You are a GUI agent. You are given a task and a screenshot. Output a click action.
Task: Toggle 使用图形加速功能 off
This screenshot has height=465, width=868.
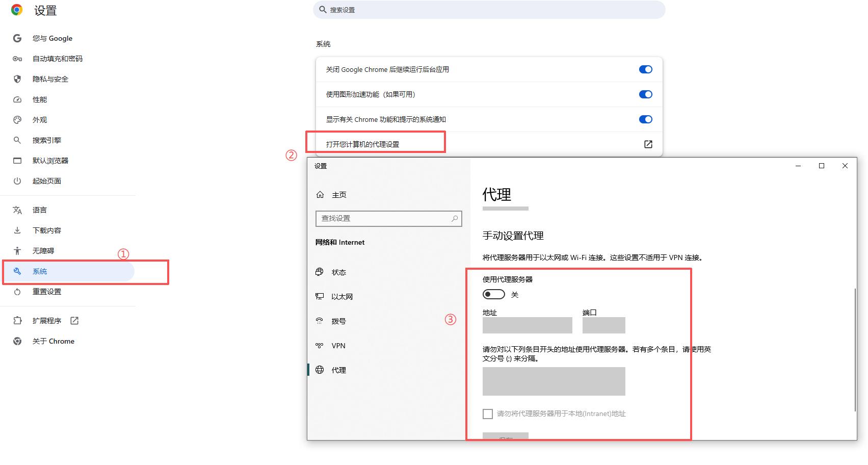[645, 94]
